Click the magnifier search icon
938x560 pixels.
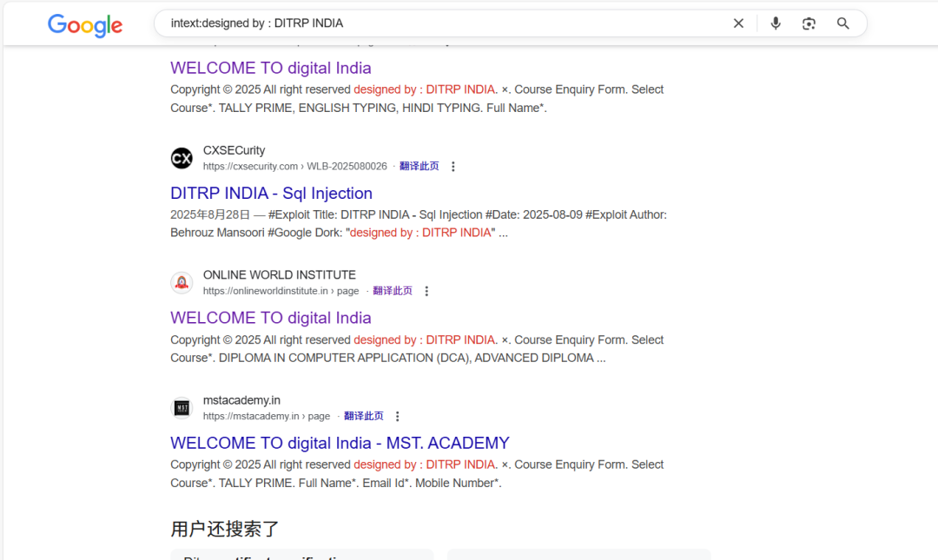(842, 23)
